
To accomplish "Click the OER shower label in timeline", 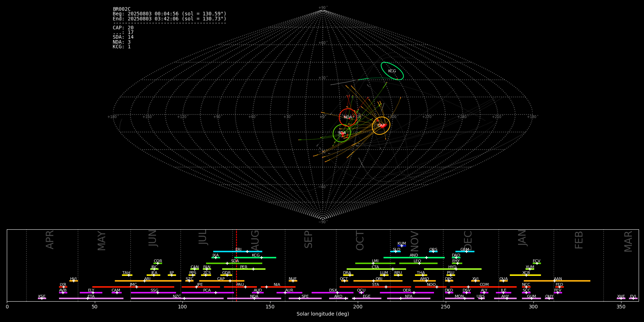I will coord(407,291).
